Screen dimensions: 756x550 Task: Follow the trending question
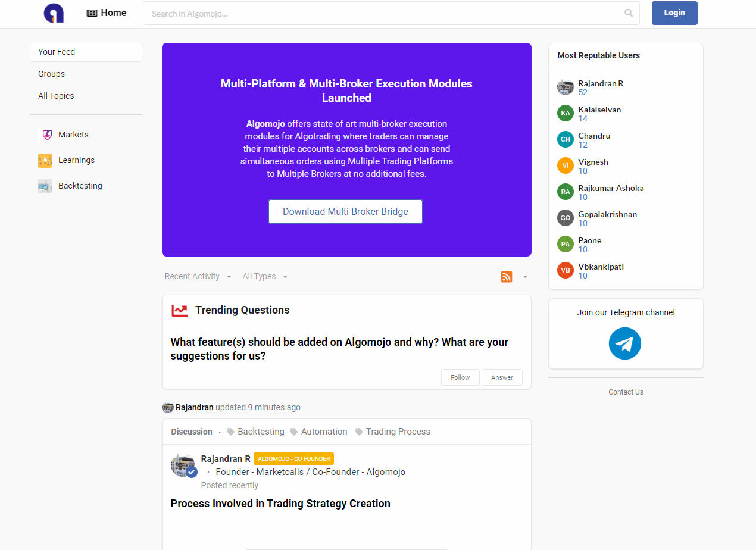pyautogui.click(x=460, y=377)
